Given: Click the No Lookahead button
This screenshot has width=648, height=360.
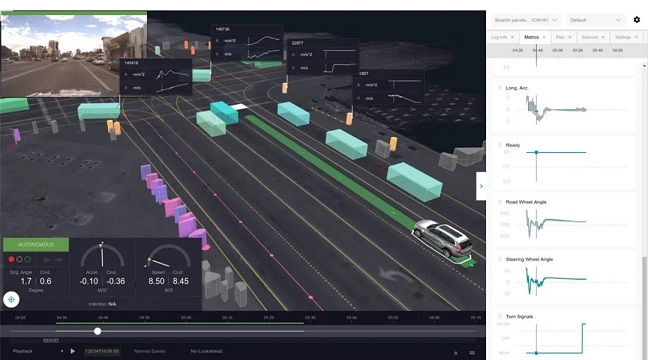Looking at the screenshot, I should (207, 351).
